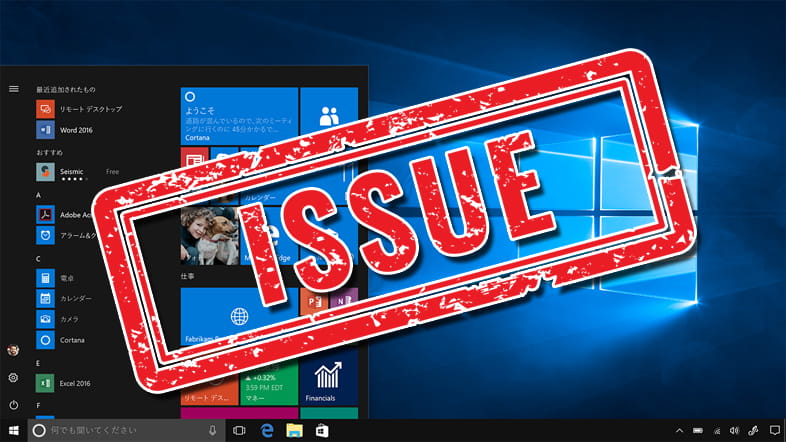This screenshot has height=442, width=786.
Task: Open the Action Center notifications icon
Action: [x=775, y=430]
